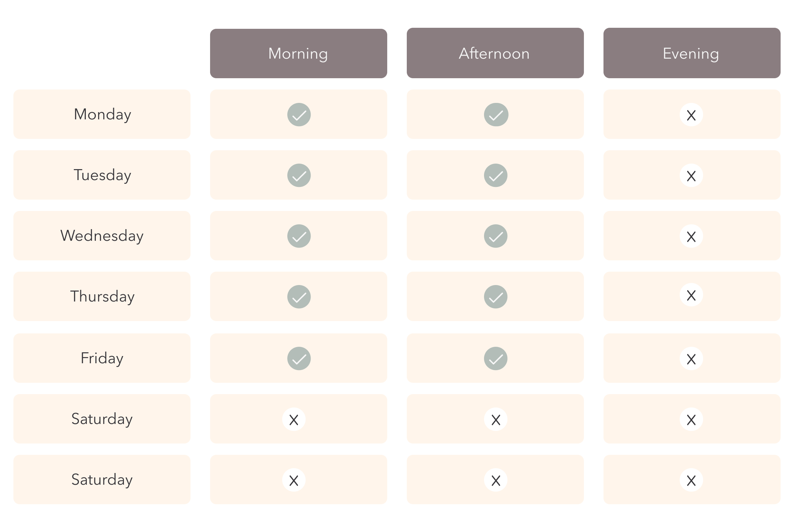Image resolution: width=794 pixels, height=532 pixels.
Task: Click the Wednesday row label
Action: [x=102, y=236]
